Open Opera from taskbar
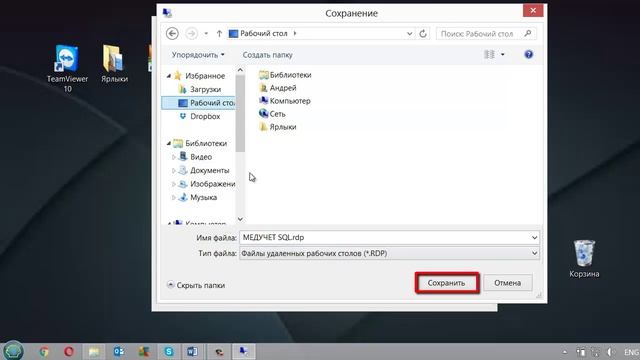Image resolution: width=640 pixels, height=360 pixels. point(69,351)
